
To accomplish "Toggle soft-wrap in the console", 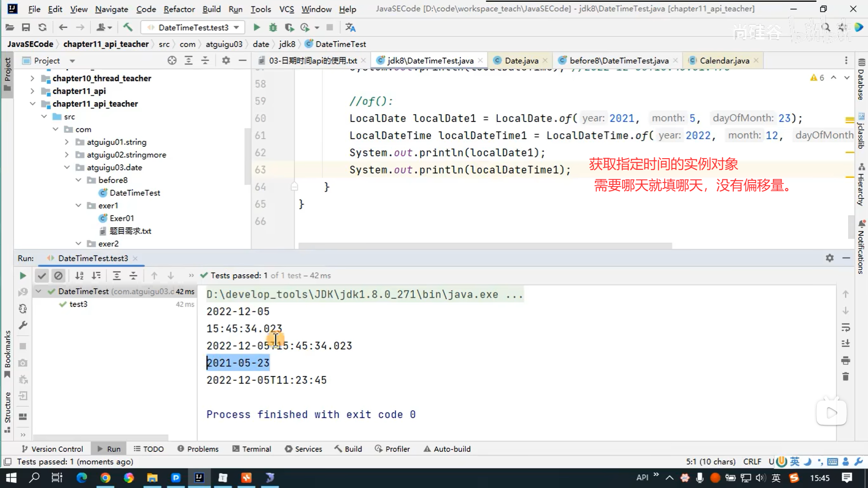I will click(x=845, y=327).
